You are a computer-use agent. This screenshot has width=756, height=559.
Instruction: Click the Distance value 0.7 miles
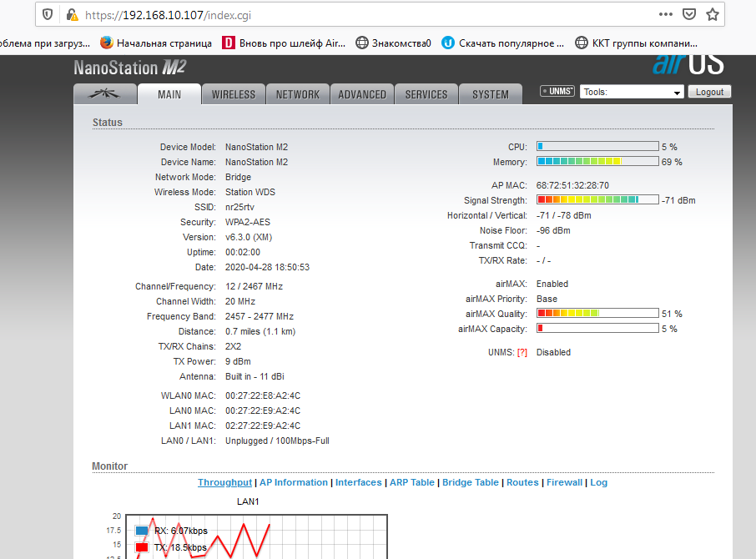click(x=260, y=331)
